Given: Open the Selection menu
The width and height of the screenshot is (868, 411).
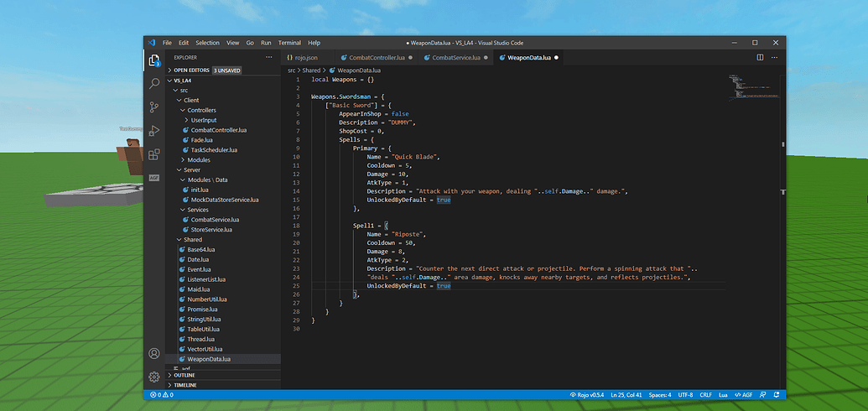Looking at the screenshot, I should click(208, 43).
